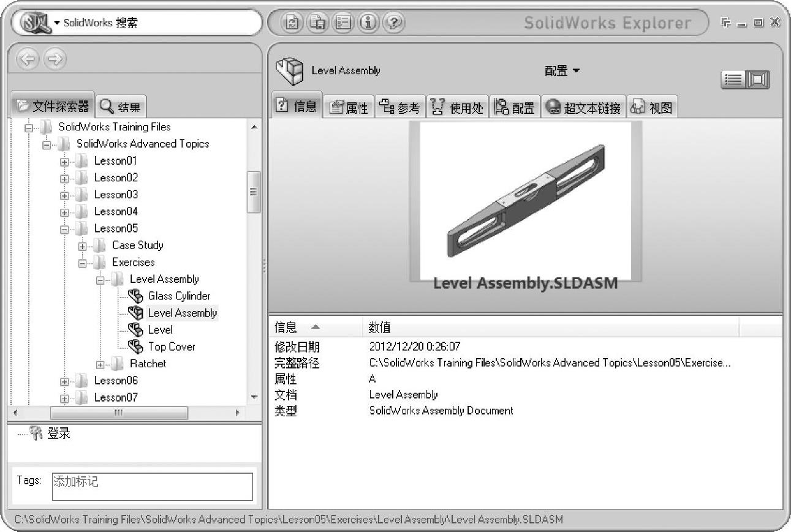The height and width of the screenshot is (532, 791).
Task: Select the Glass Cylinder part icon in tree
Action: pos(136,296)
